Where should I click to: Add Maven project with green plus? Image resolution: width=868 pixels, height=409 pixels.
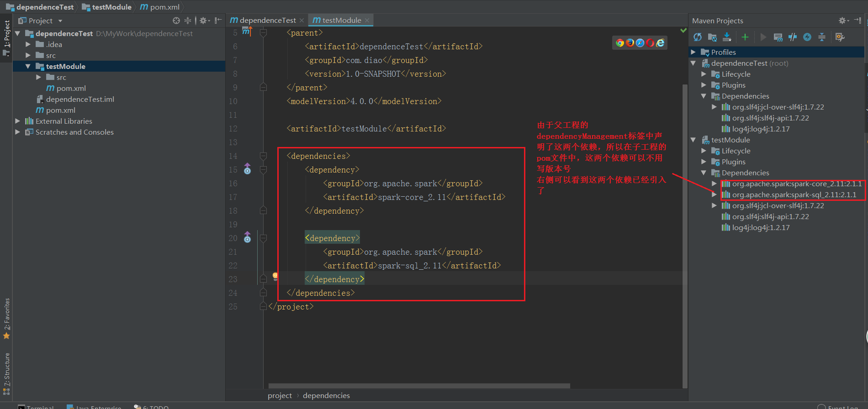(745, 37)
